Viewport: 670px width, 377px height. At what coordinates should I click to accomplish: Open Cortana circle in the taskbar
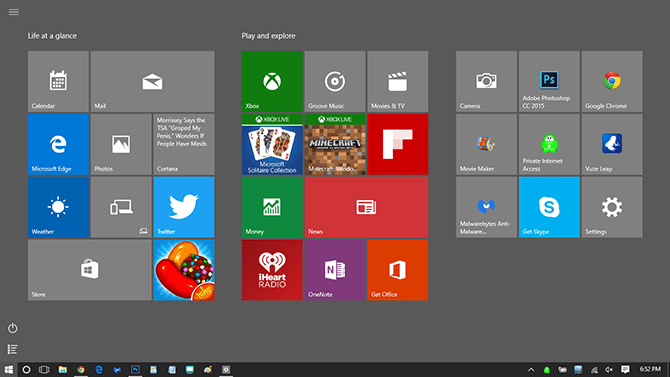point(26,370)
